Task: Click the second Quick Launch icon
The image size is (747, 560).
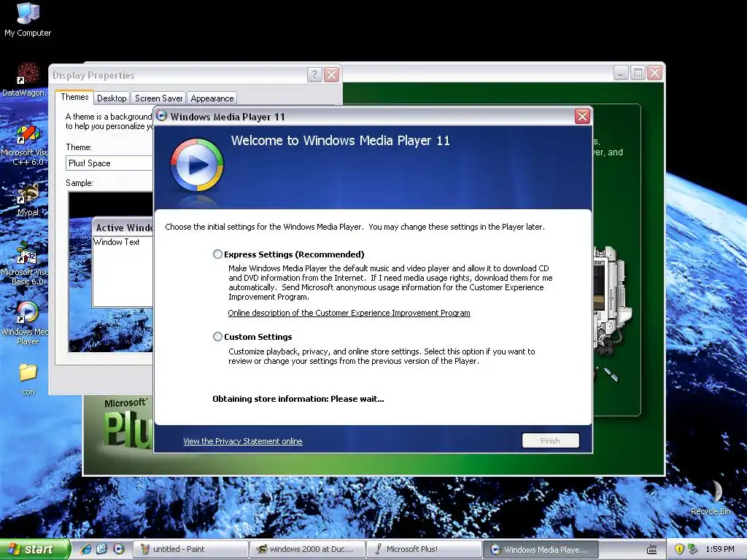Action: 102,549
